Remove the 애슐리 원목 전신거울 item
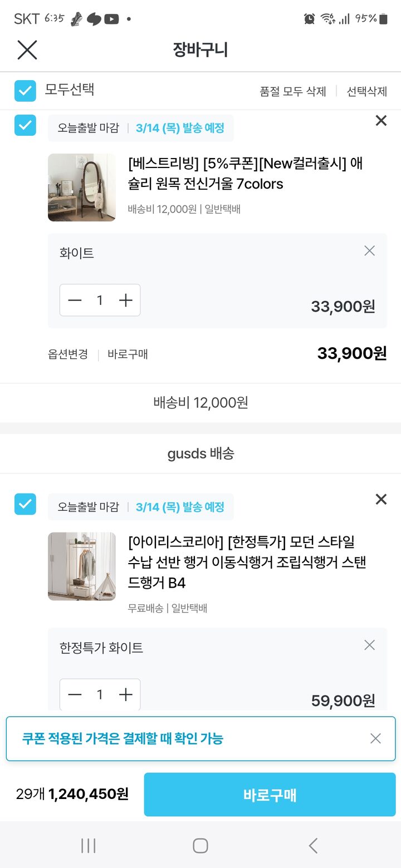Viewport: 401px width, 868px height. pos(381,121)
